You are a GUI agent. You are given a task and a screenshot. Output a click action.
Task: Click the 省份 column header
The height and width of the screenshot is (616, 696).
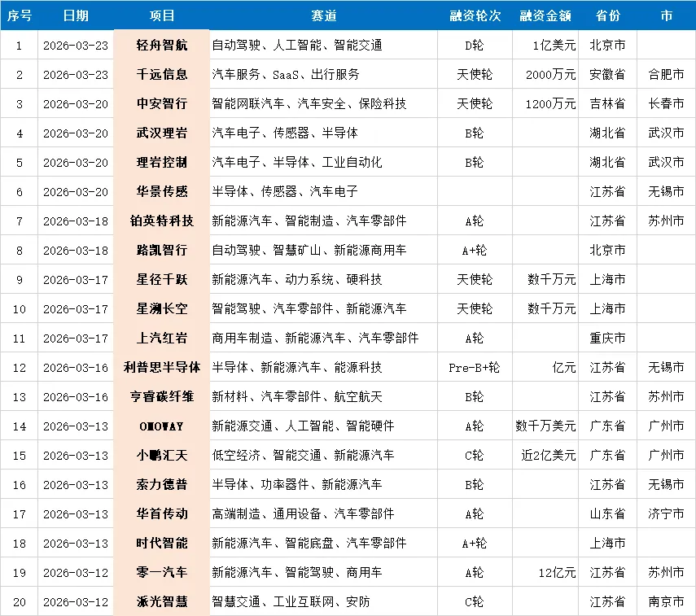click(x=607, y=15)
